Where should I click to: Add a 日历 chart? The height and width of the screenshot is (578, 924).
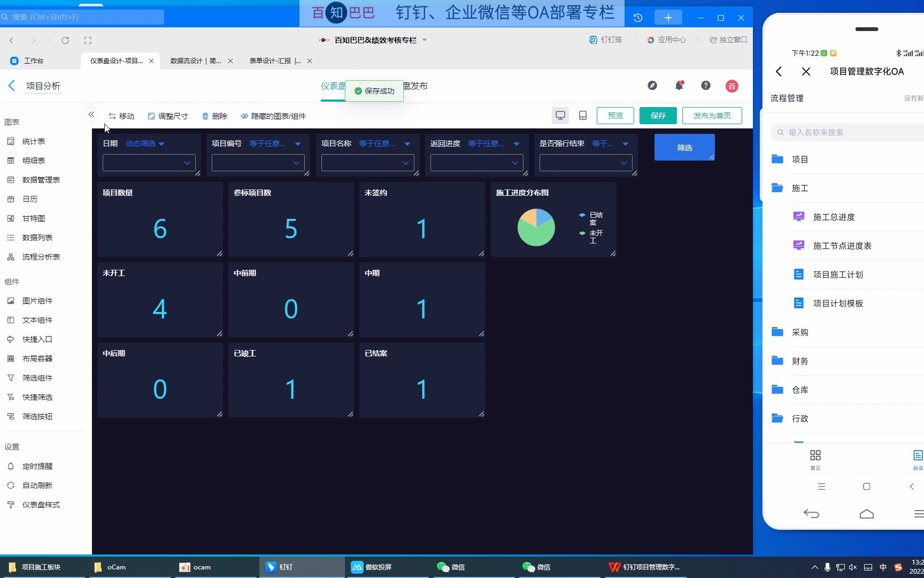pos(29,199)
